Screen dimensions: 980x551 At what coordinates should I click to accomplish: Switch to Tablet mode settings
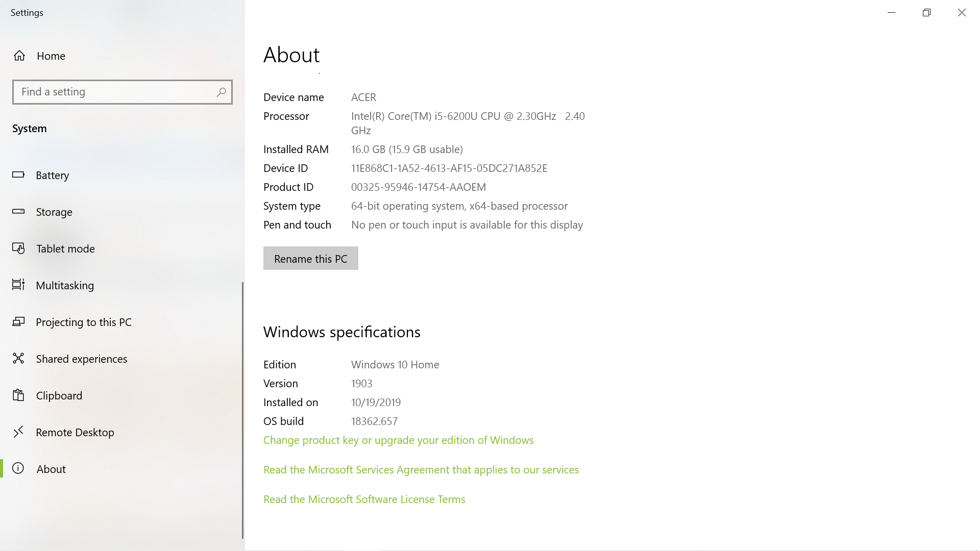point(122,248)
